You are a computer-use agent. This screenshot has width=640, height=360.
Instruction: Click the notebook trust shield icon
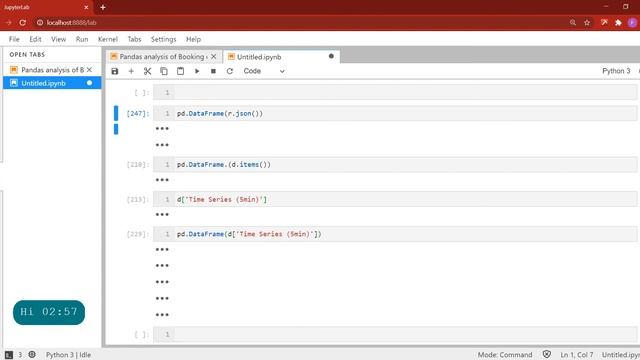[x=547, y=354]
